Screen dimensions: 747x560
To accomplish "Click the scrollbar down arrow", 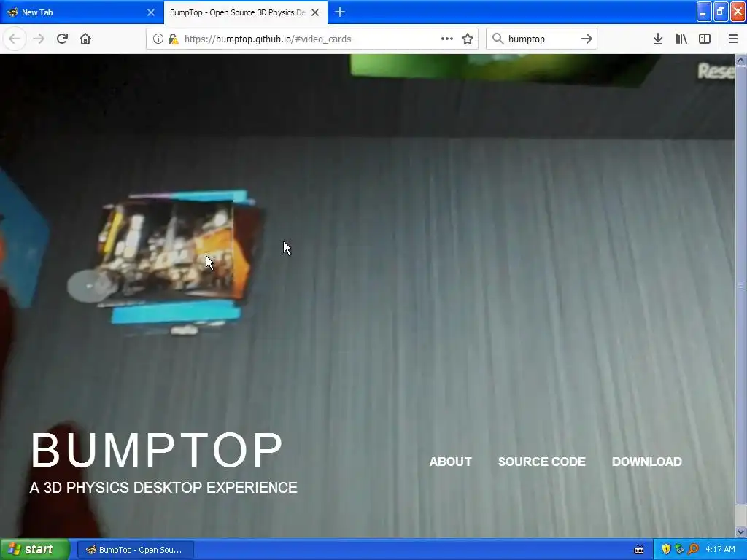I will click(740, 532).
